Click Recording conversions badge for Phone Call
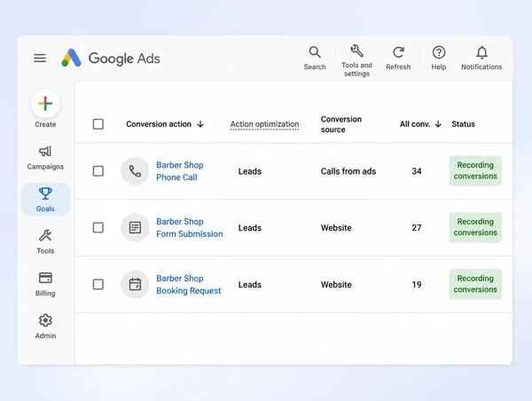This screenshot has height=401, width=532. click(x=475, y=171)
